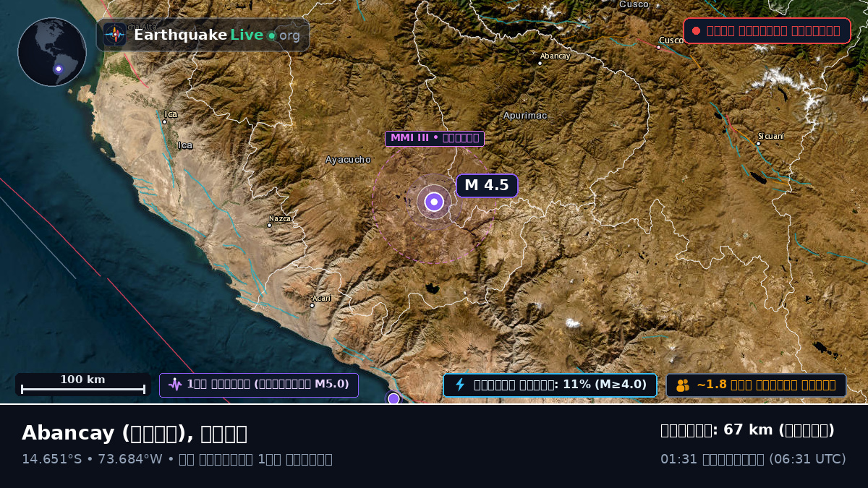Click the 11% (M≥4.0) probability badge
Viewport: 868px width, 488px height.
(550, 385)
